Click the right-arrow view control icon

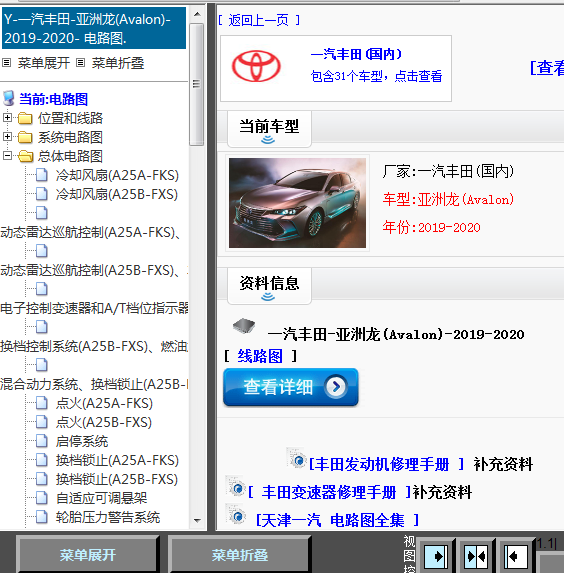click(436, 556)
